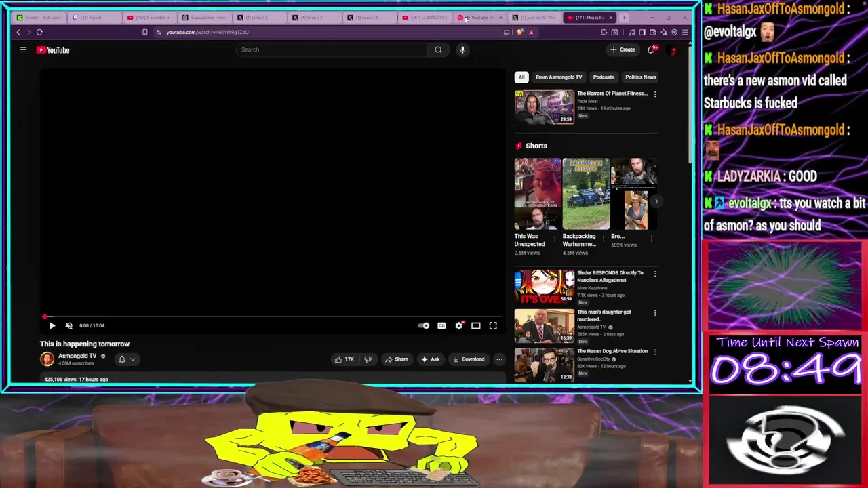The image size is (868, 488).
Task: Open the browser main menu icon
Action: tap(685, 32)
